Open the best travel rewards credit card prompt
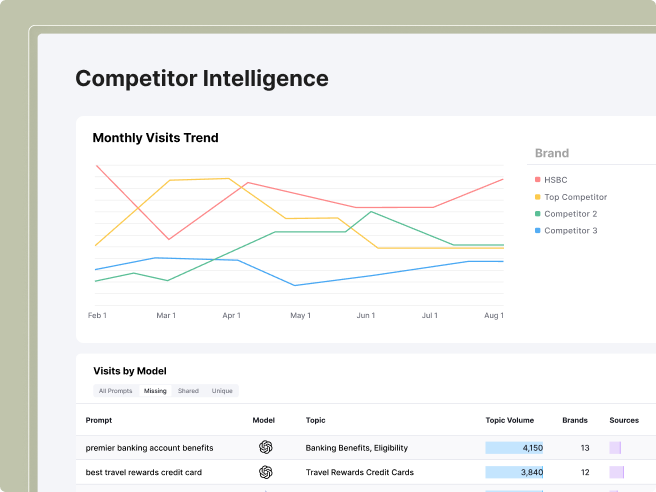The width and height of the screenshot is (656, 492). tap(144, 472)
